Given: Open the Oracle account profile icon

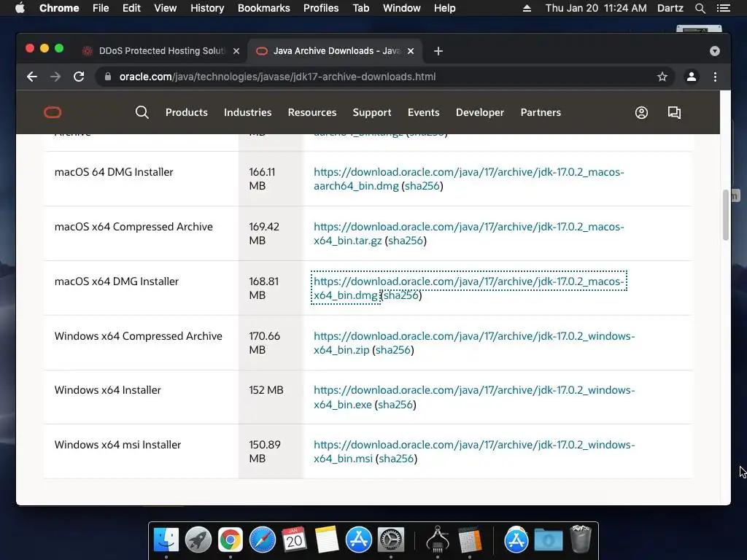Looking at the screenshot, I should (641, 112).
